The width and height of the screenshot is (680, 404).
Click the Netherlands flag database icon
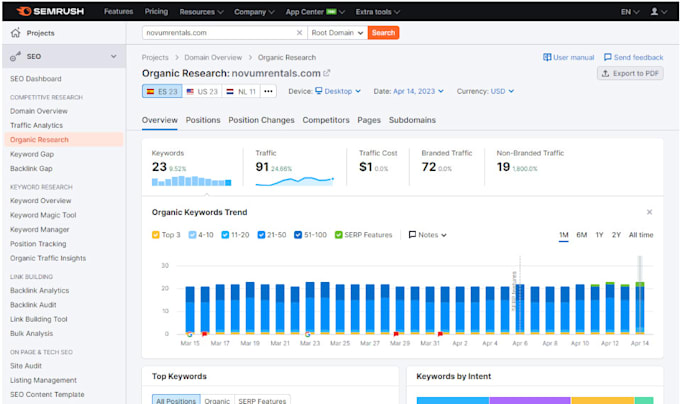pos(230,91)
